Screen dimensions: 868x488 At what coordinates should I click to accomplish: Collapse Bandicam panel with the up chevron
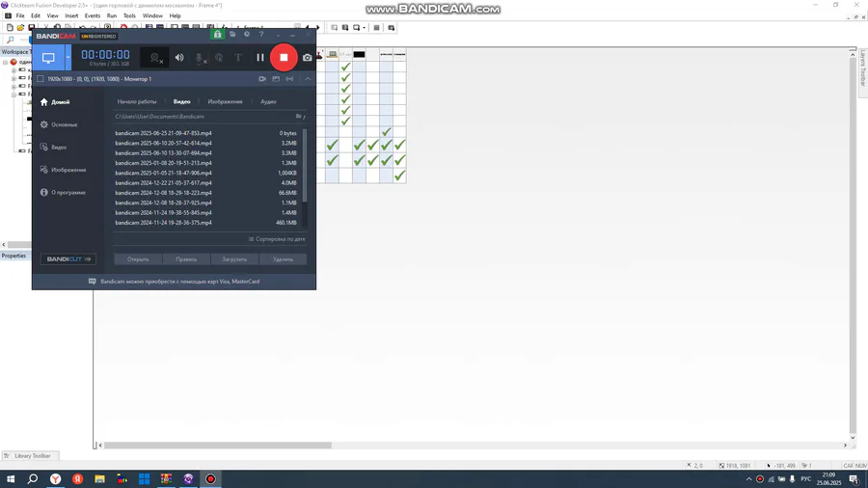point(308,79)
